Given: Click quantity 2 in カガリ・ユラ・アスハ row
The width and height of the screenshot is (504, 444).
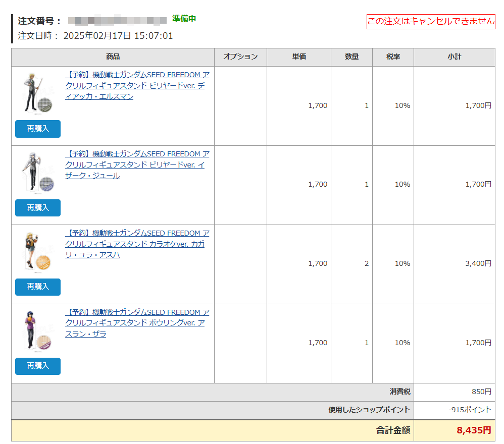Looking at the screenshot, I should 367,263.
